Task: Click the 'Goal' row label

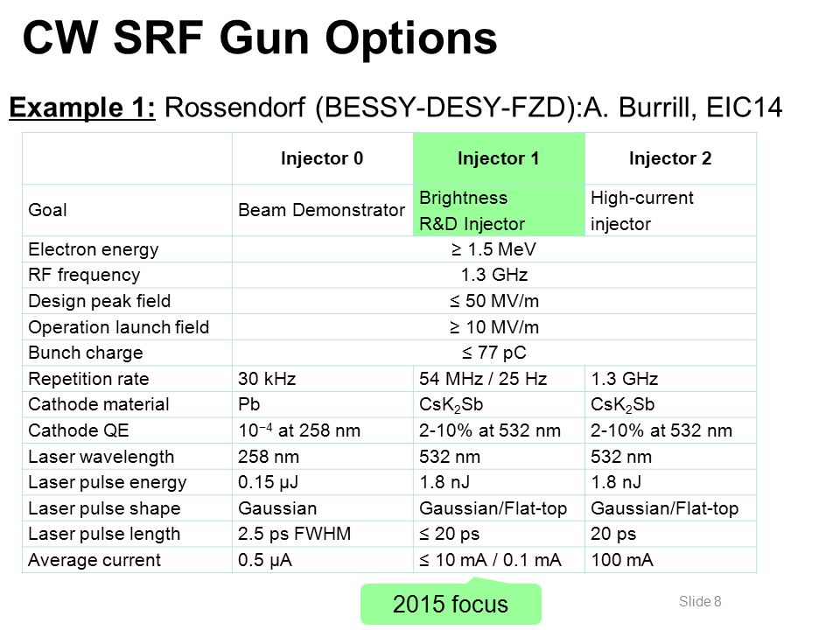Action: click(x=47, y=210)
